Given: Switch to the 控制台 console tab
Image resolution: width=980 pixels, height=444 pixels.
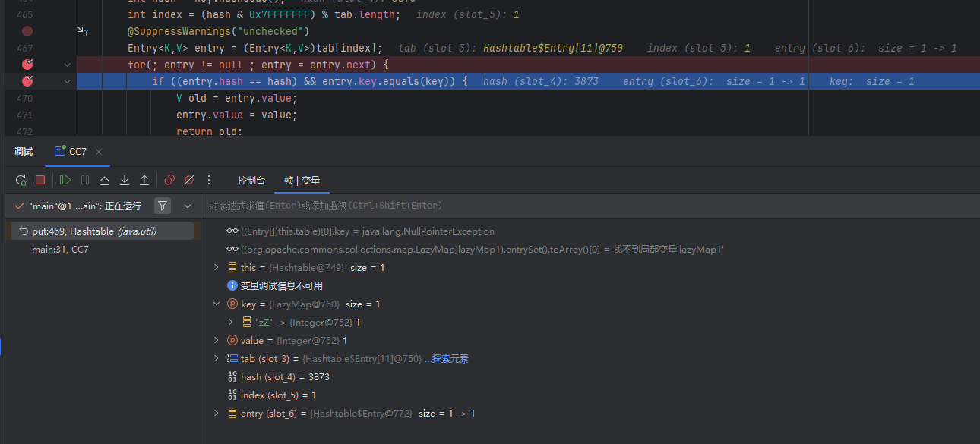Looking at the screenshot, I should (x=251, y=180).
